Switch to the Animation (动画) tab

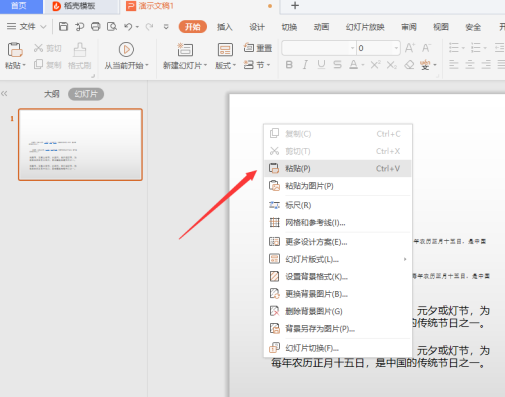point(322,27)
